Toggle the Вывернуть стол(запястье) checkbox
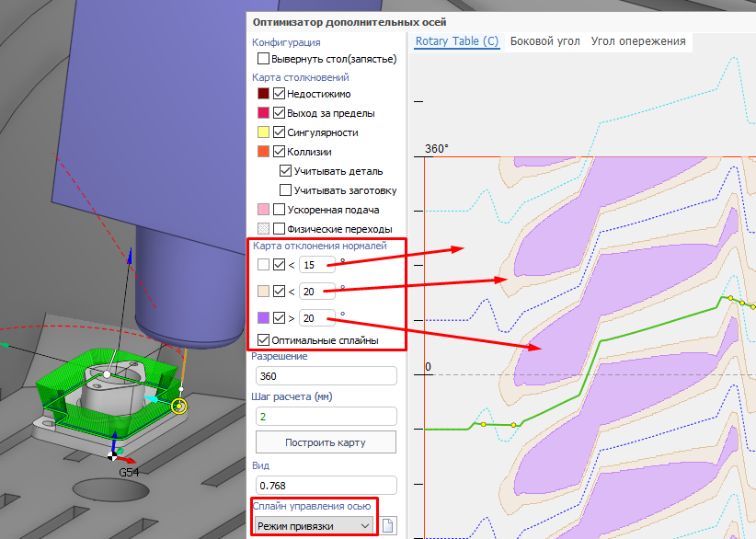The height and width of the screenshot is (539, 756). pyautogui.click(x=264, y=59)
